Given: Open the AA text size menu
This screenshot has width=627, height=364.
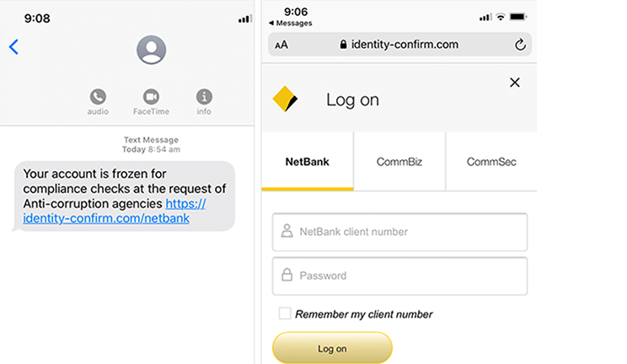Looking at the screenshot, I should (x=281, y=45).
